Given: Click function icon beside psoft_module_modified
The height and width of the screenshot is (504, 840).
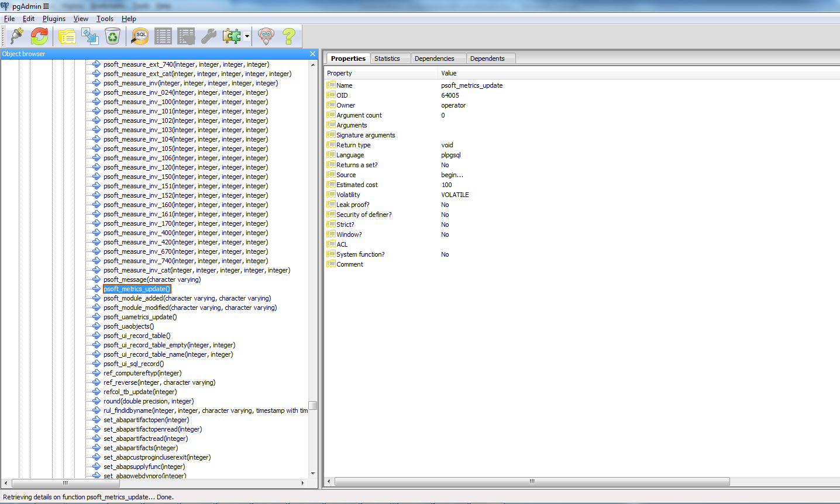Looking at the screenshot, I should click(x=97, y=308).
